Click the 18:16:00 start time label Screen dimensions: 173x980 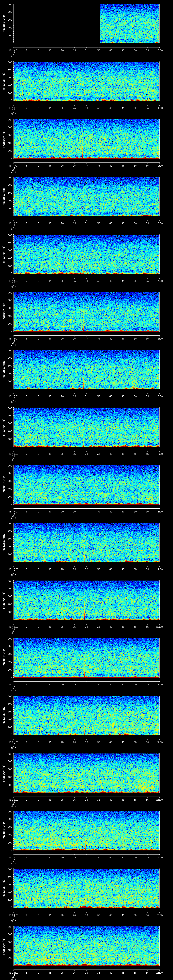[x=13, y=454]
